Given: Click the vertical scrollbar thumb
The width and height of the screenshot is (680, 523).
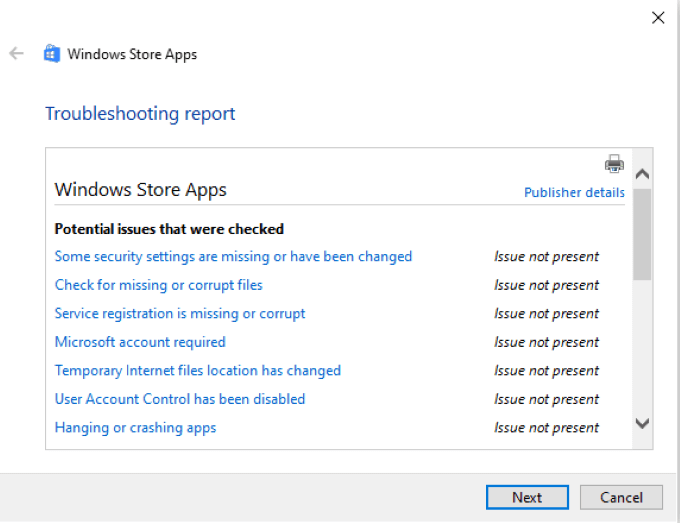Looking at the screenshot, I should (642, 233).
